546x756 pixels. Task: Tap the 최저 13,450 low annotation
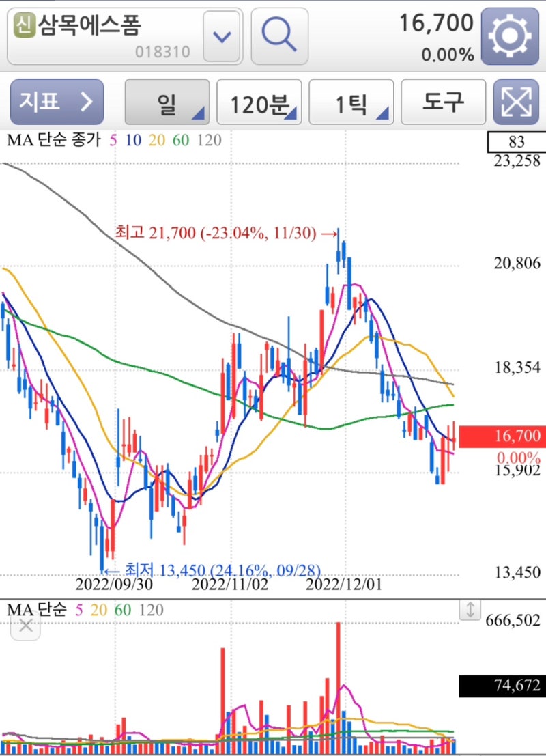(x=212, y=570)
